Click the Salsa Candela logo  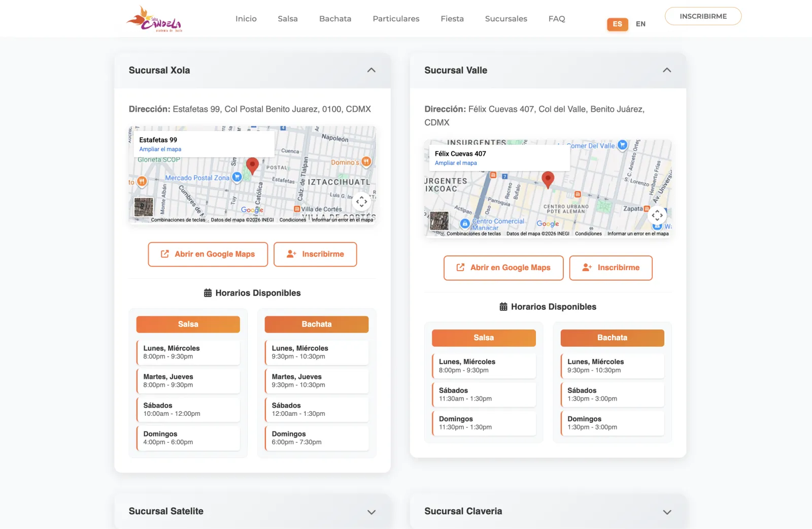tap(154, 19)
